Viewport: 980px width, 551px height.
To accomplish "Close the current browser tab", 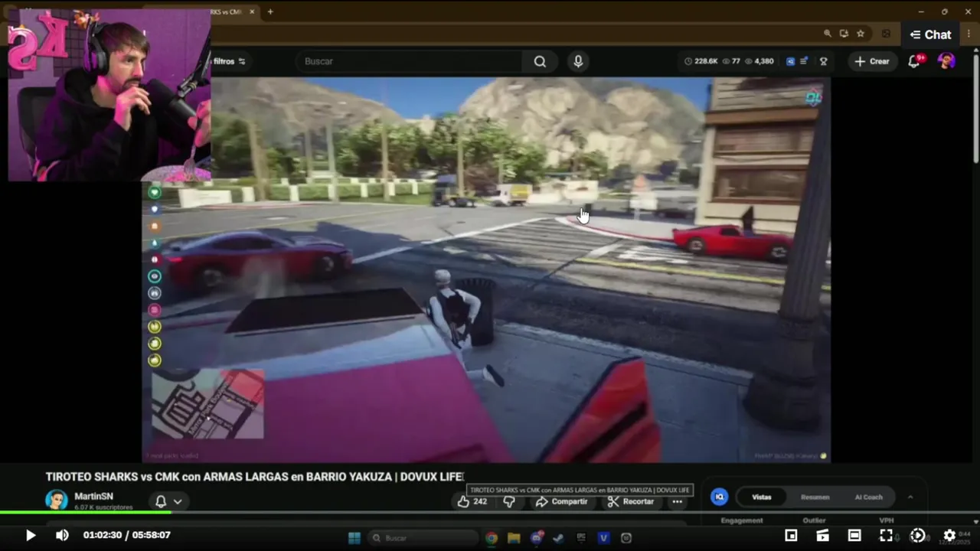I will [x=252, y=11].
